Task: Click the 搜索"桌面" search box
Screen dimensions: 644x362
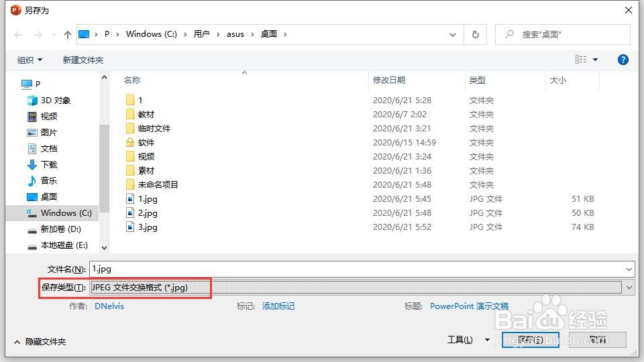Action: [x=563, y=34]
